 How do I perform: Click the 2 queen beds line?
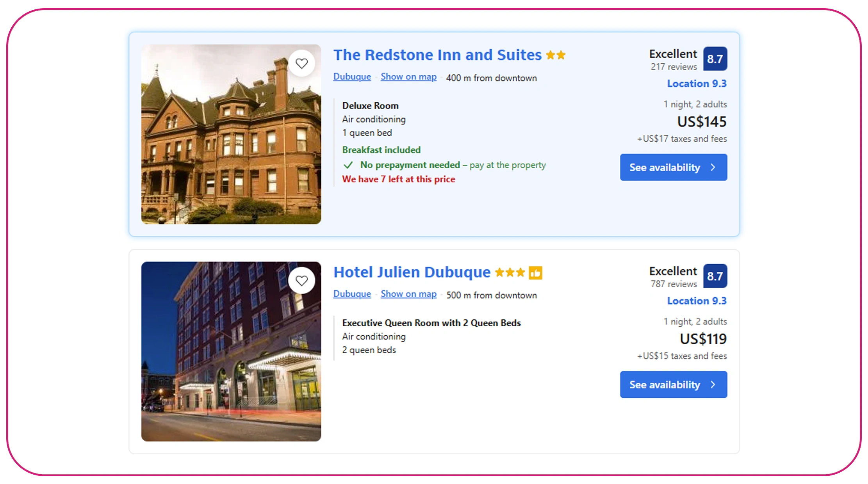(x=369, y=350)
